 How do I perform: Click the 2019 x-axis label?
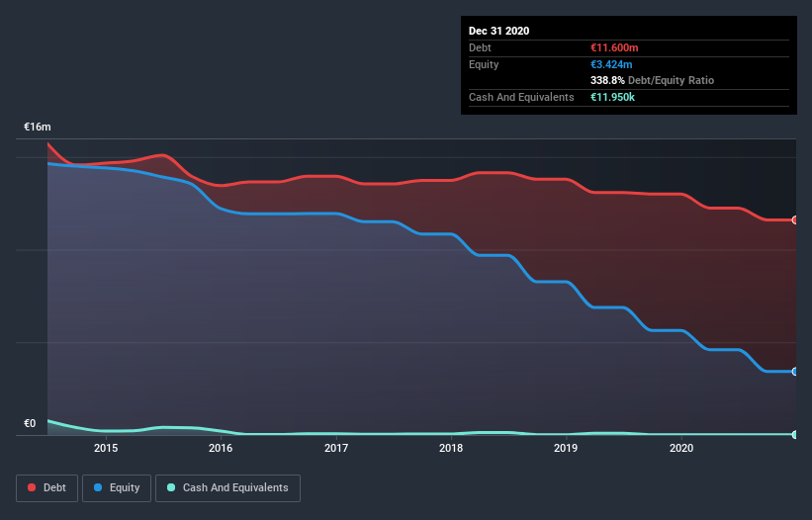coord(566,448)
